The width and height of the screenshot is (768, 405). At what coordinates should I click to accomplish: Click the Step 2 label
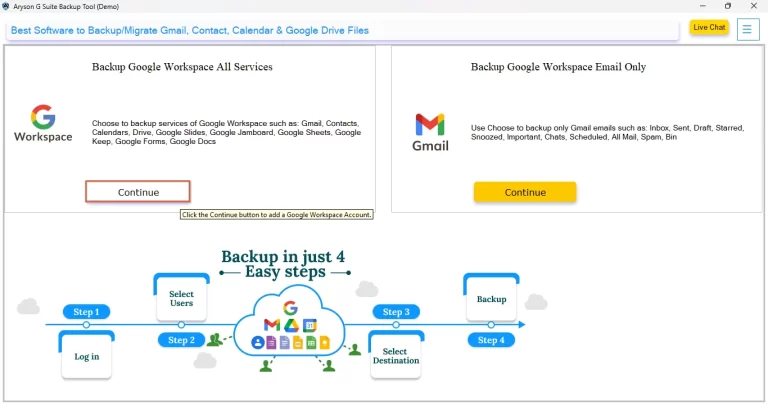[x=181, y=340]
